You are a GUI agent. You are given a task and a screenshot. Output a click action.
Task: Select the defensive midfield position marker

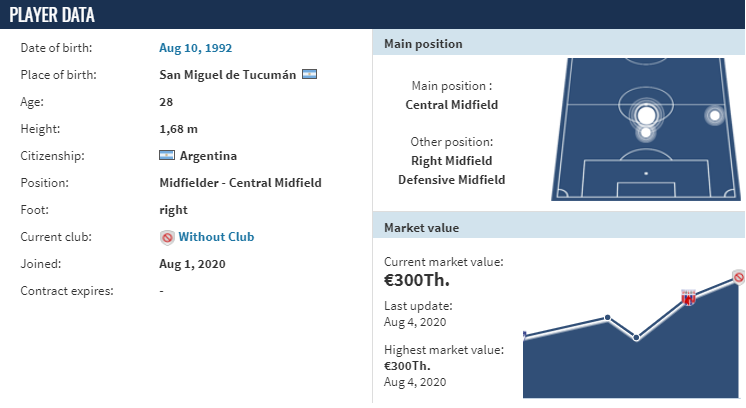[646, 132]
